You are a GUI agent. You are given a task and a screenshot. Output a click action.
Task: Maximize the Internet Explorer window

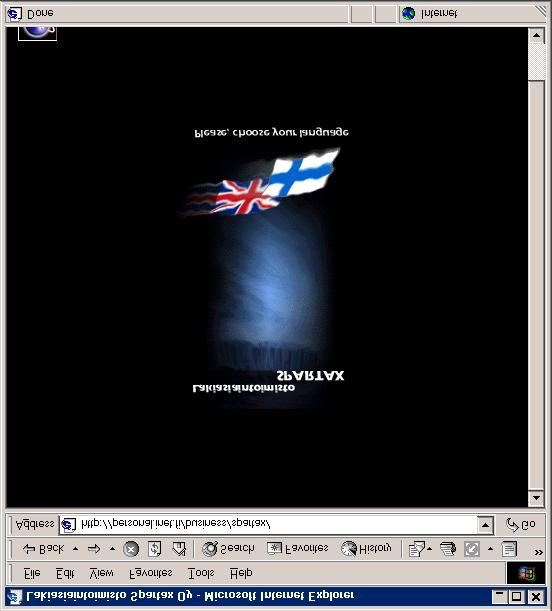point(516,596)
